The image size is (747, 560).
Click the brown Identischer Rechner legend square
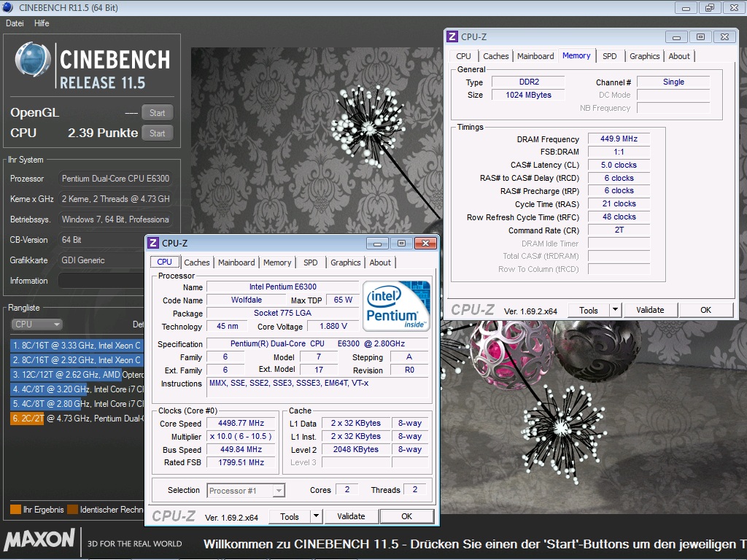point(72,510)
